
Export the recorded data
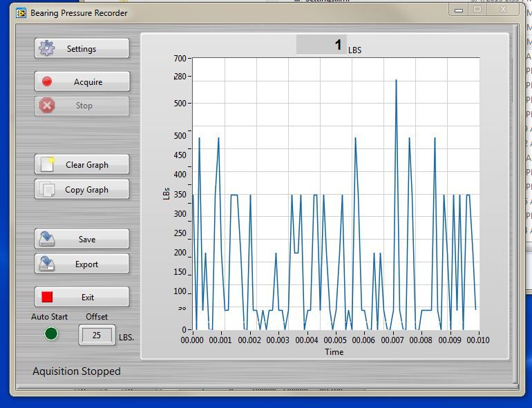82,264
